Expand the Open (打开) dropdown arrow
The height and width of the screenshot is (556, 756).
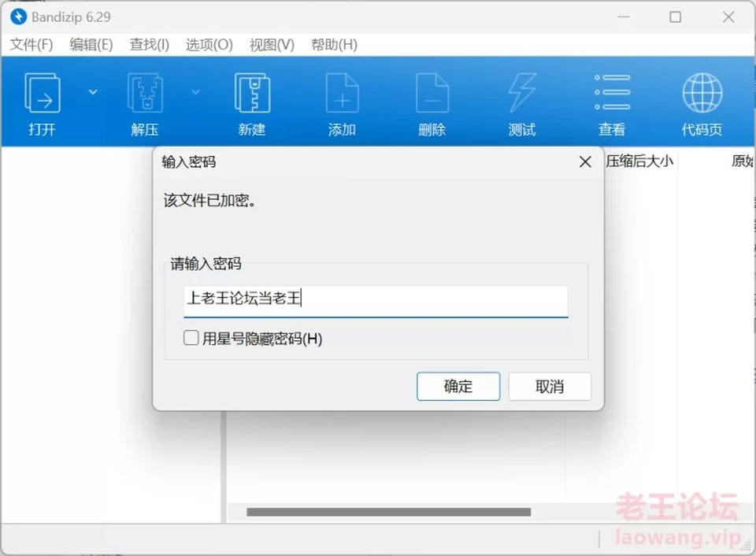93,91
